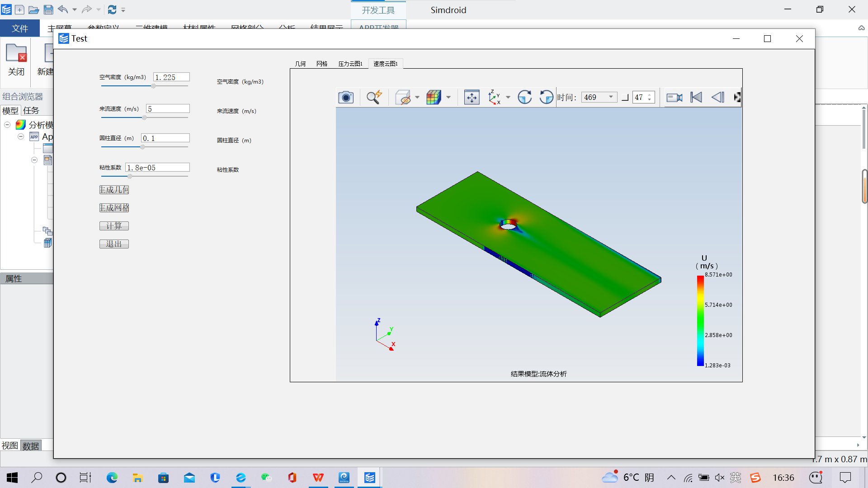Open the customize quick access toolbar arrow
Viewport: 868px width, 488px height.
(x=123, y=9)
